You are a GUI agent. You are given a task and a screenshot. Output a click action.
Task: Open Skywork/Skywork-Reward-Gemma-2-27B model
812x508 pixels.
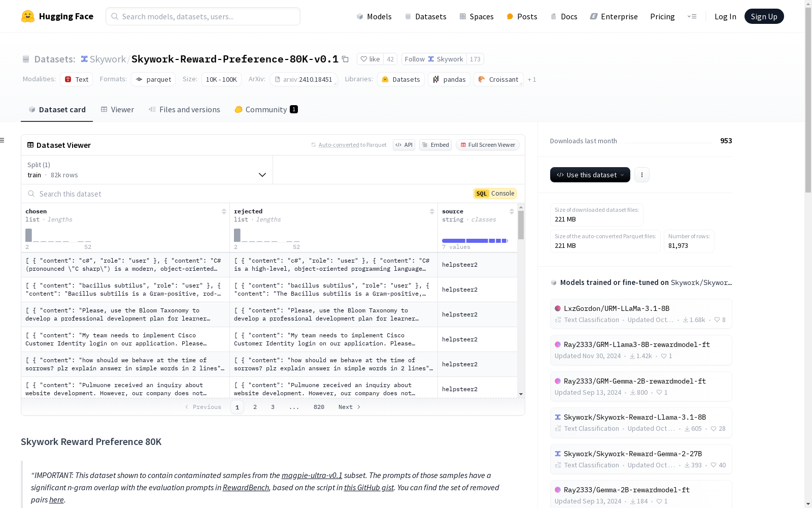(641, 459)
